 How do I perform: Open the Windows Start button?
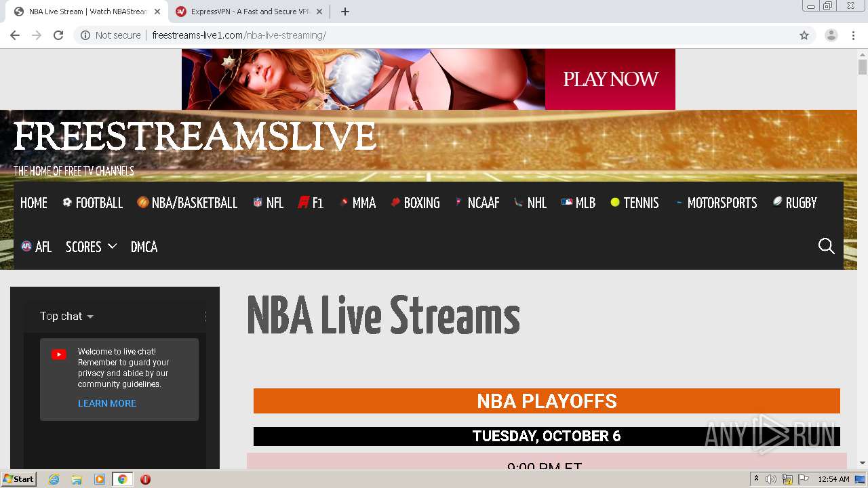[x=19, y=479]
